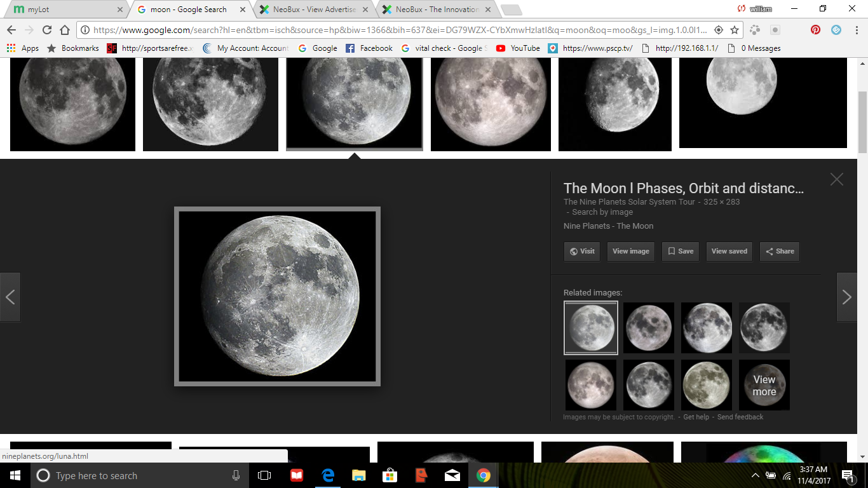868x488 pixels.
Task: Click the Send feedback link
Action: (x=740, y=417)
